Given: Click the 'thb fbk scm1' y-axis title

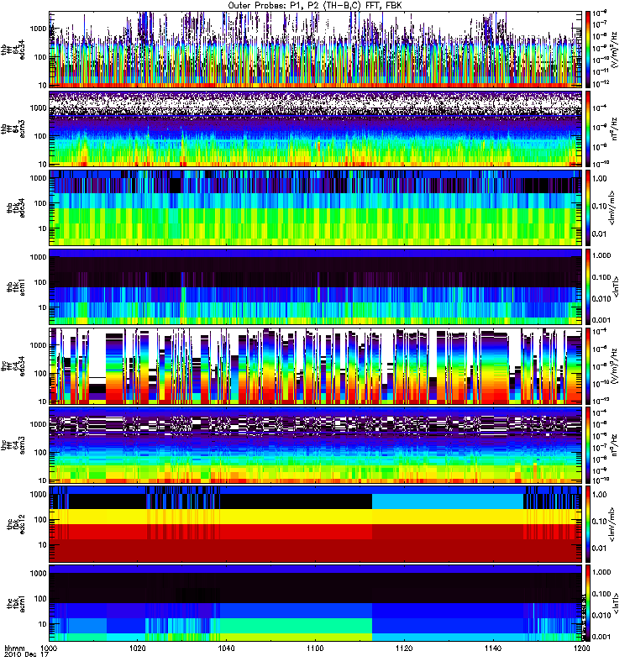Looking at the screenshot, I should (16, 286).
